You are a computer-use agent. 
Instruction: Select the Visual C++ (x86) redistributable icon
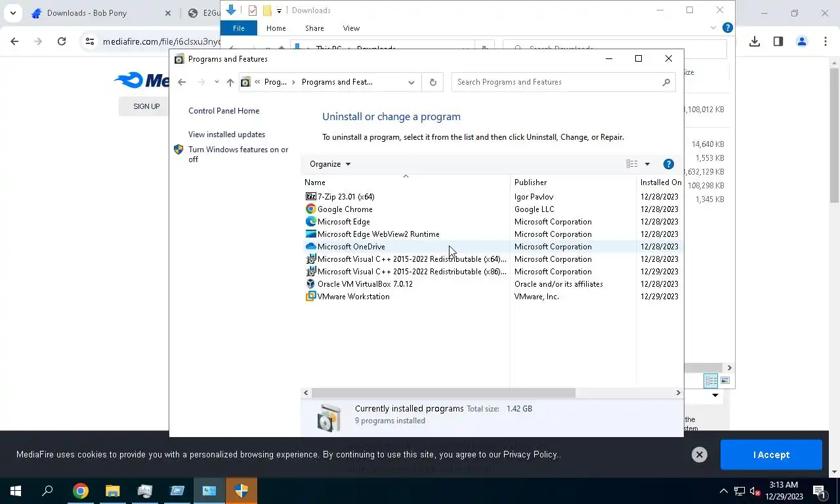tap(311, 272)
